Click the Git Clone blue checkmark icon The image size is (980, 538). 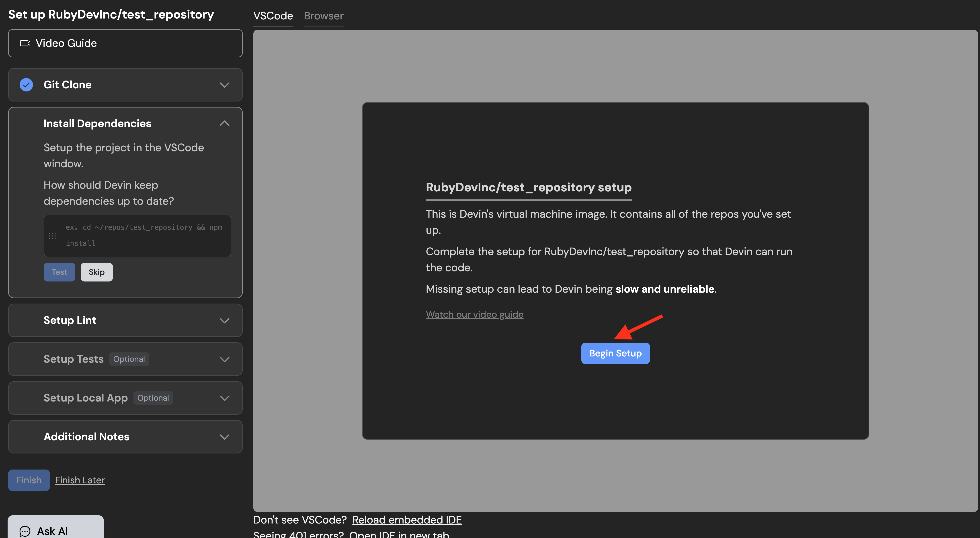pyautogui.click(x=26, y=85)
